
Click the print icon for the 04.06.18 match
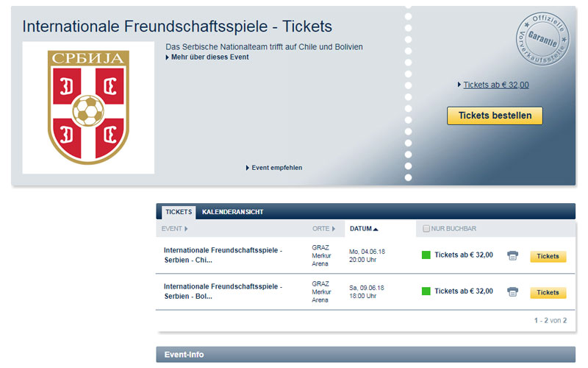(512, 255)
